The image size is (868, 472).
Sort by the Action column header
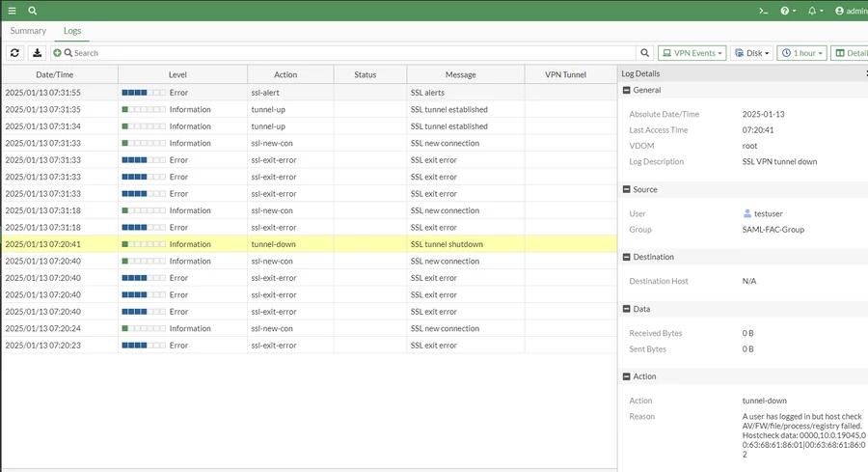tap(285, 74)
